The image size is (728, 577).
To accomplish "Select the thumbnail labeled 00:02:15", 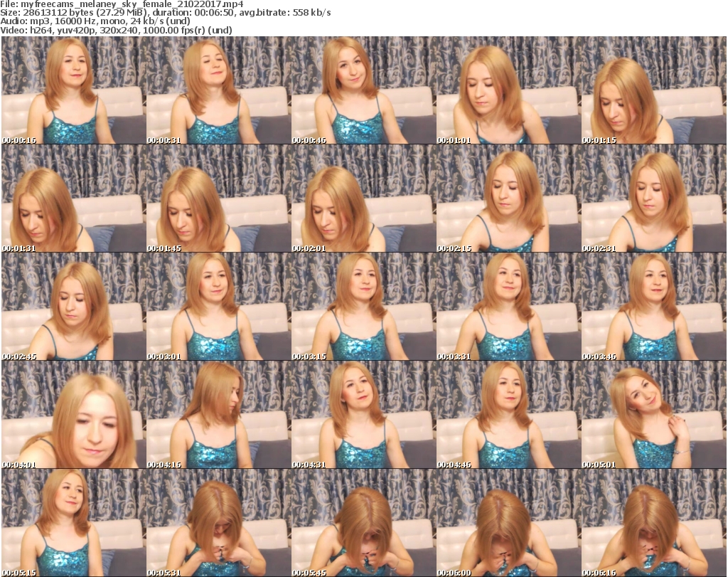I will pos(508,198).
